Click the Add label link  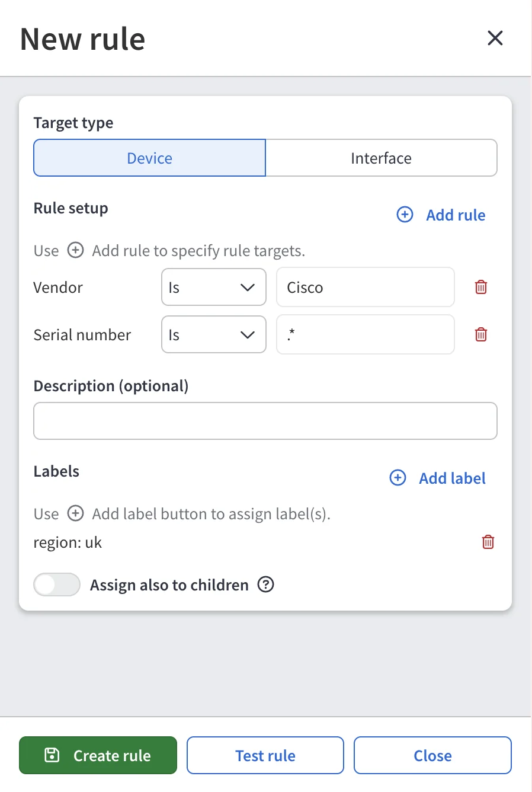pos(452,478)
